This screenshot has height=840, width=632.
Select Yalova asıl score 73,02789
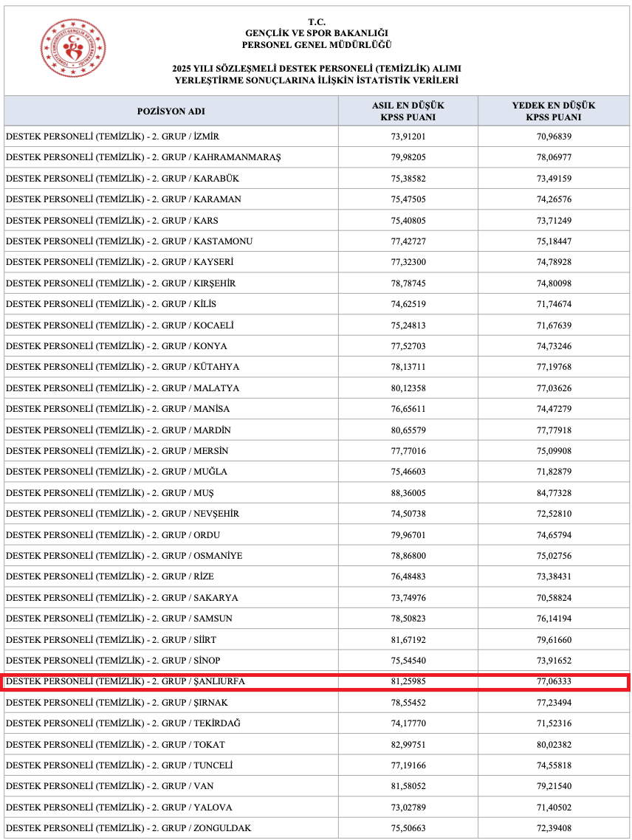pyautogui.click(x=408, y=808)
